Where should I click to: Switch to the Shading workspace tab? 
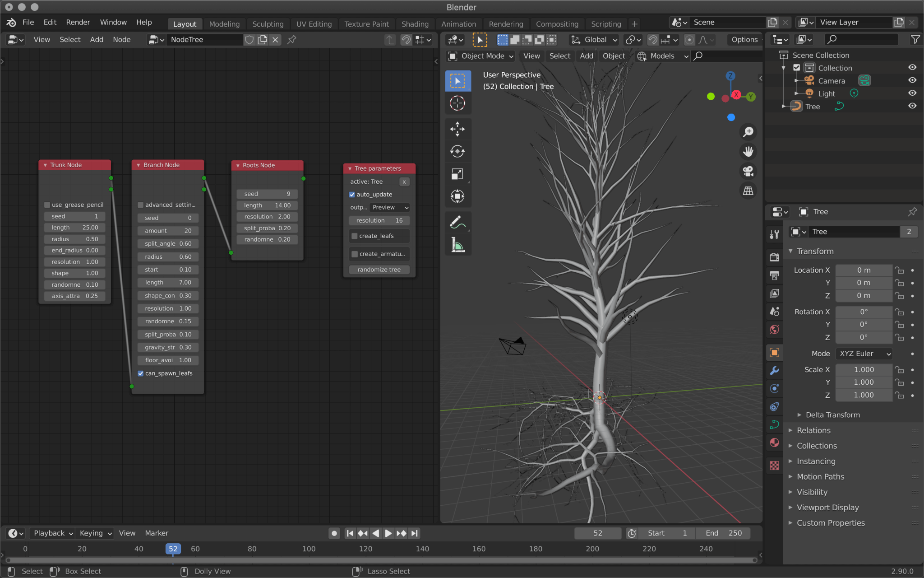click(415, 23)
